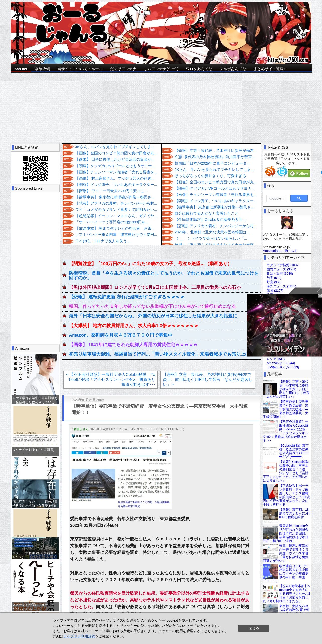Click the ad info icon on ソウルメイデン ad
This screenshot has width=322, height=644.
click(x=320, y=296)
